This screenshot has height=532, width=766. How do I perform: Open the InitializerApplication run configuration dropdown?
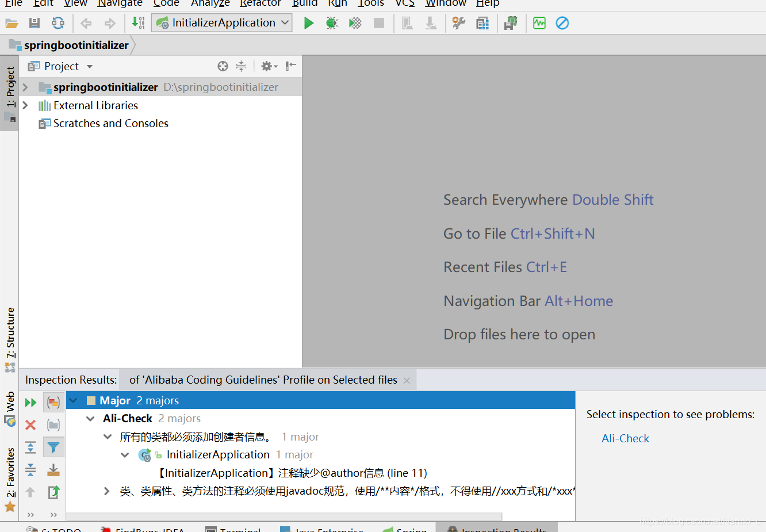[222, 23]
